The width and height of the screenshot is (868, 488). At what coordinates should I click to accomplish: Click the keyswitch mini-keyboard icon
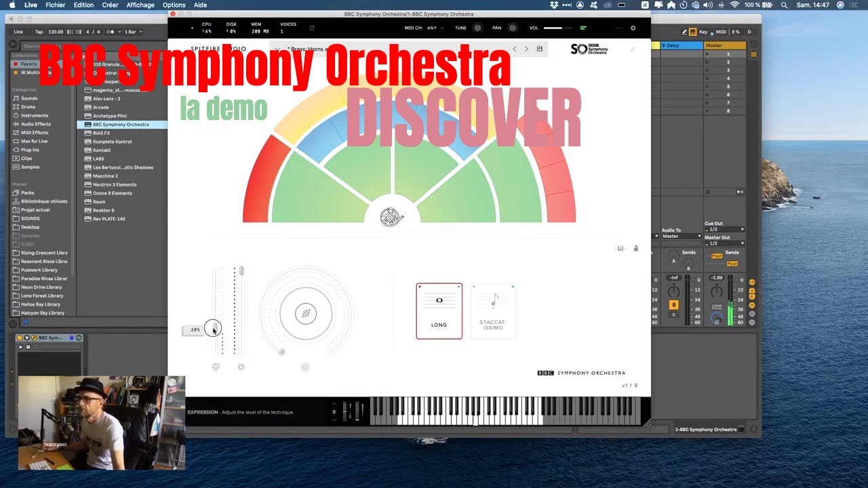620,249
